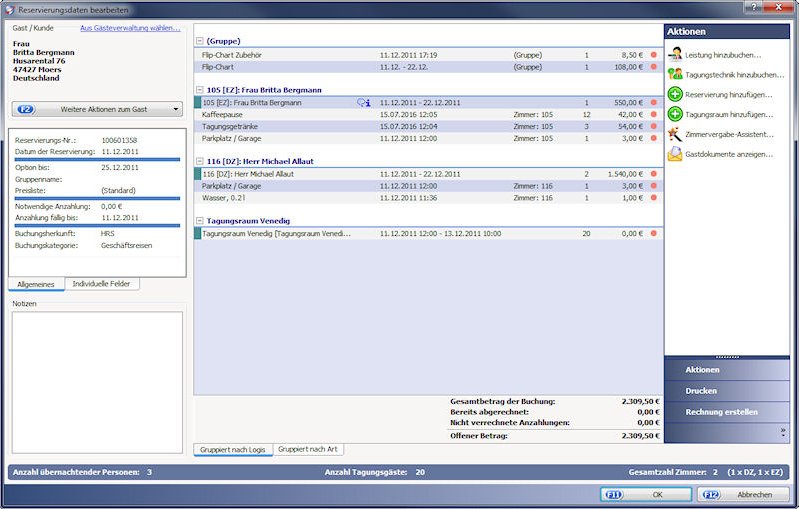Click the Offener Betrag amount 2.309,50 €
This screenshot has width=799, height=509.
641,436
